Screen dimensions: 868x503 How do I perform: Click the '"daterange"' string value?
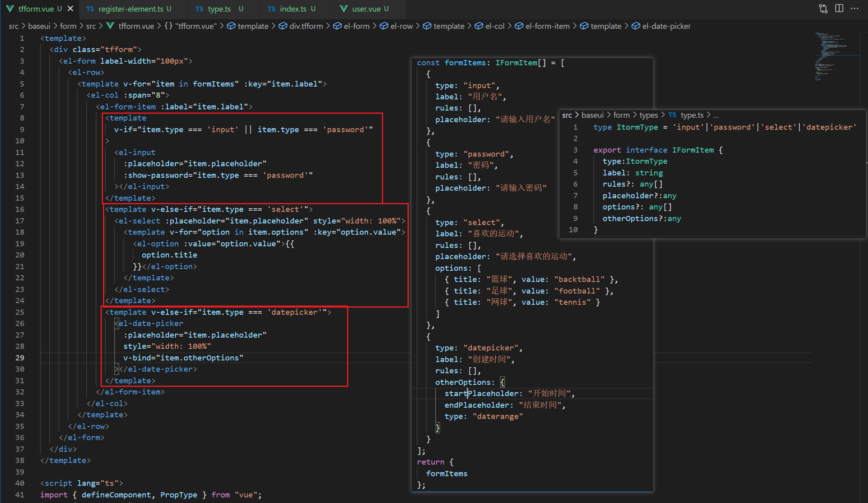(498, 416)
